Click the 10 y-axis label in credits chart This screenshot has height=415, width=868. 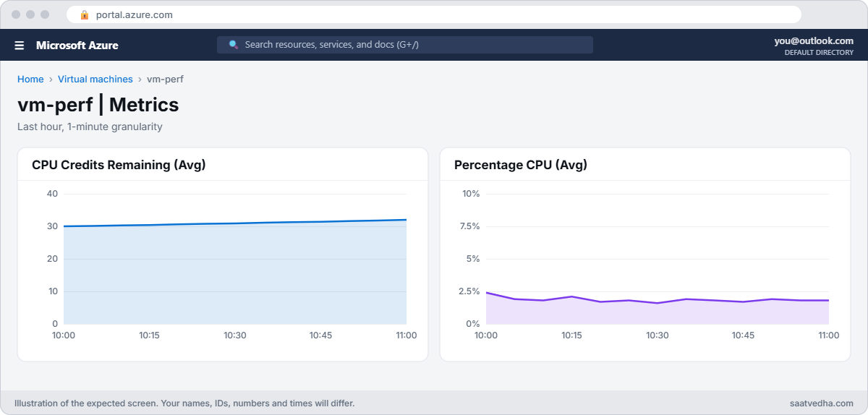pyautogui.click(x=52, y=291)
